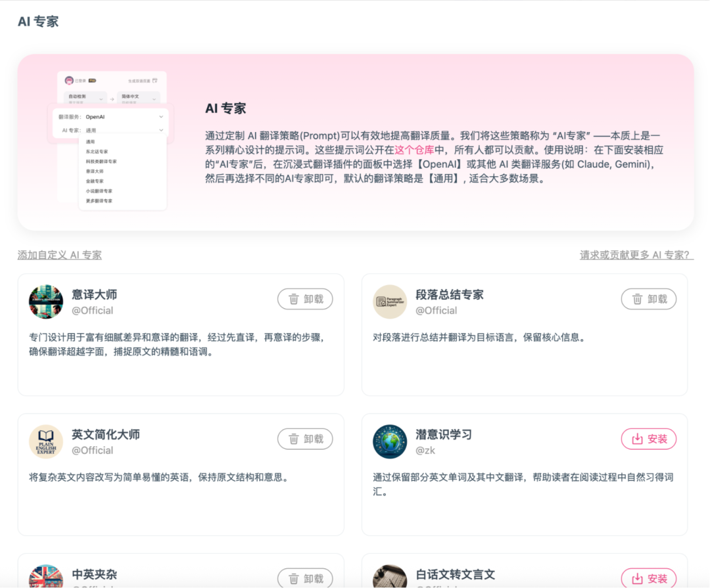This screenshot has height=588, width=710.
Task: Select 小说翻译专家 in preview list
Action: (99, 191)
